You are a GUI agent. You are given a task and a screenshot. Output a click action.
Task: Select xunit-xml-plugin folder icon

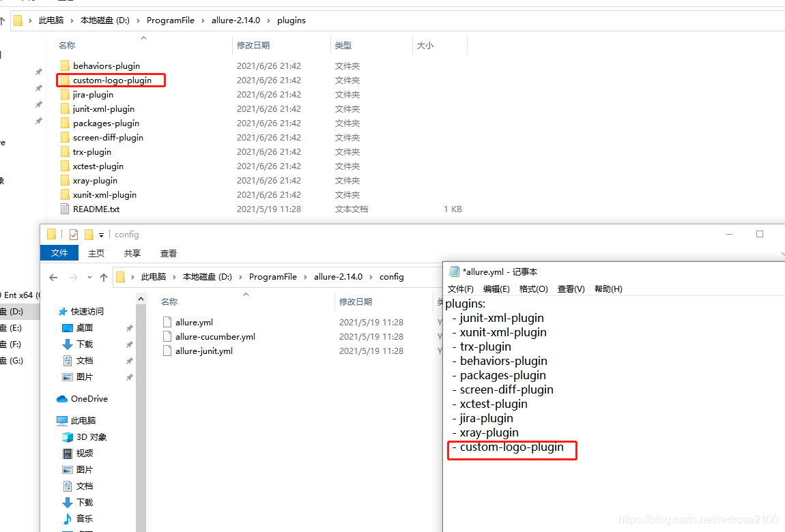(x=65, y=195)
